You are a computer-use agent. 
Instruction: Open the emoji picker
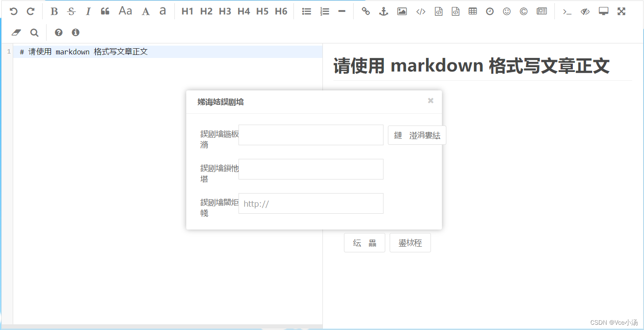click(507, 11)
